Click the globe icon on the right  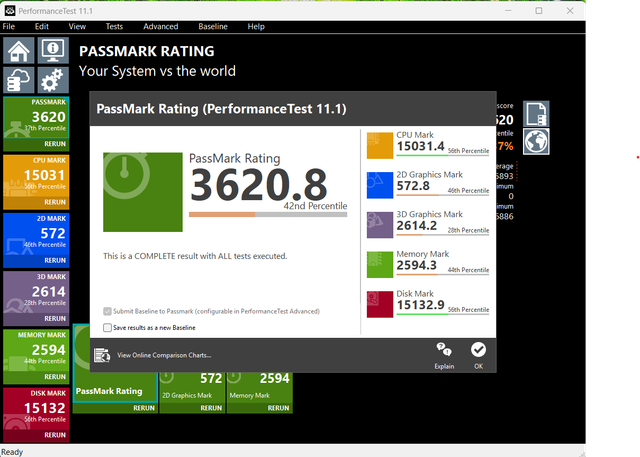536,141
